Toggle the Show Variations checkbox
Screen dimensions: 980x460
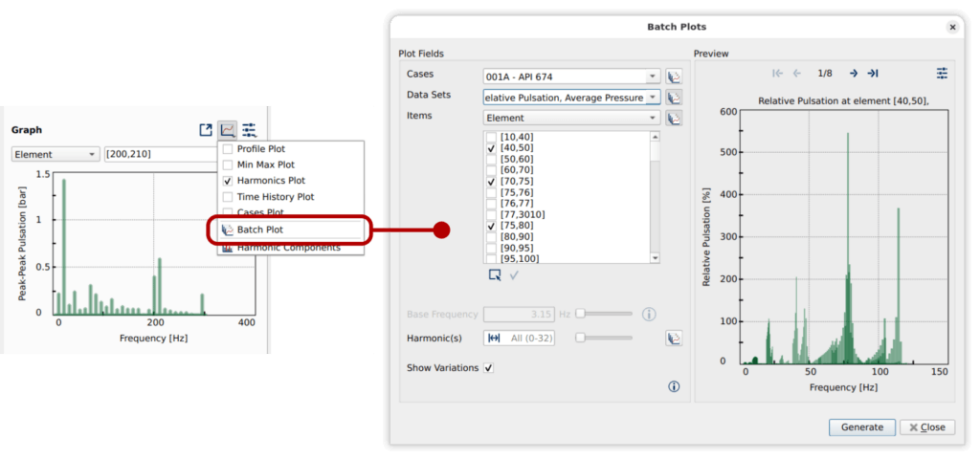(x=489, y=367)
